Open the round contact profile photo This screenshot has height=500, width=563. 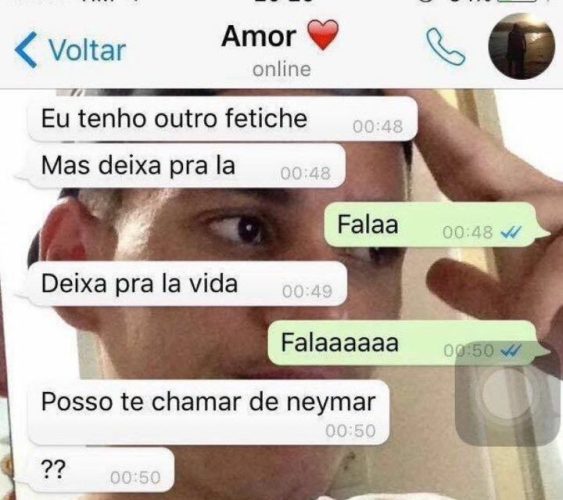click(522, 46)
